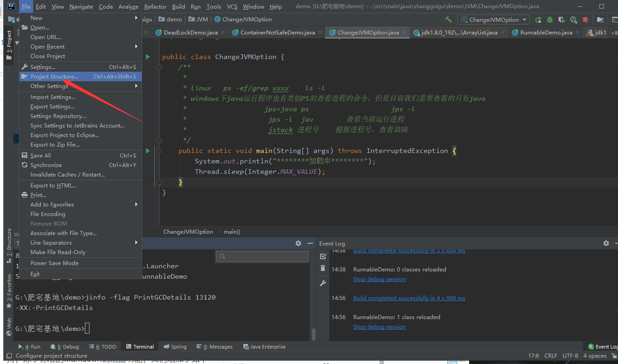Screen dimensions: 618x364
Task: Expand the Open Recent submenu
Action: (x=80, y=47)
